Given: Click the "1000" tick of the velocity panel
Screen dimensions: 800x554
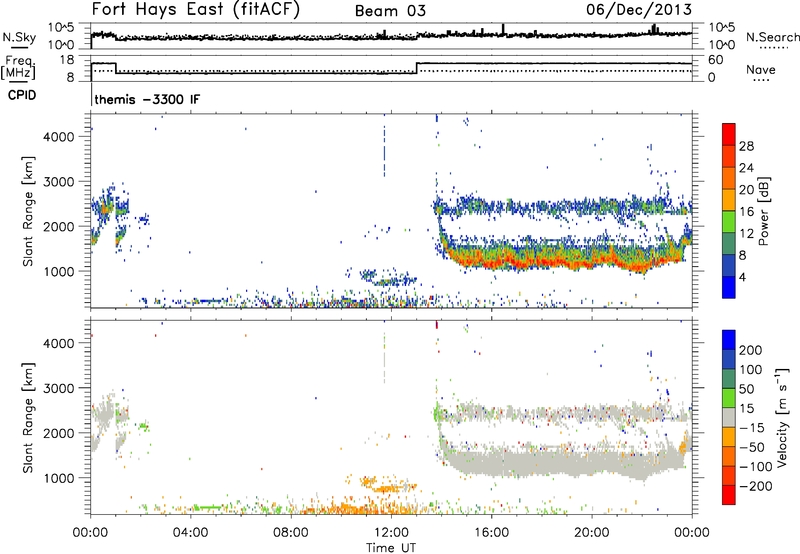Looking at the screenshot, I should (x=59, y=478).
